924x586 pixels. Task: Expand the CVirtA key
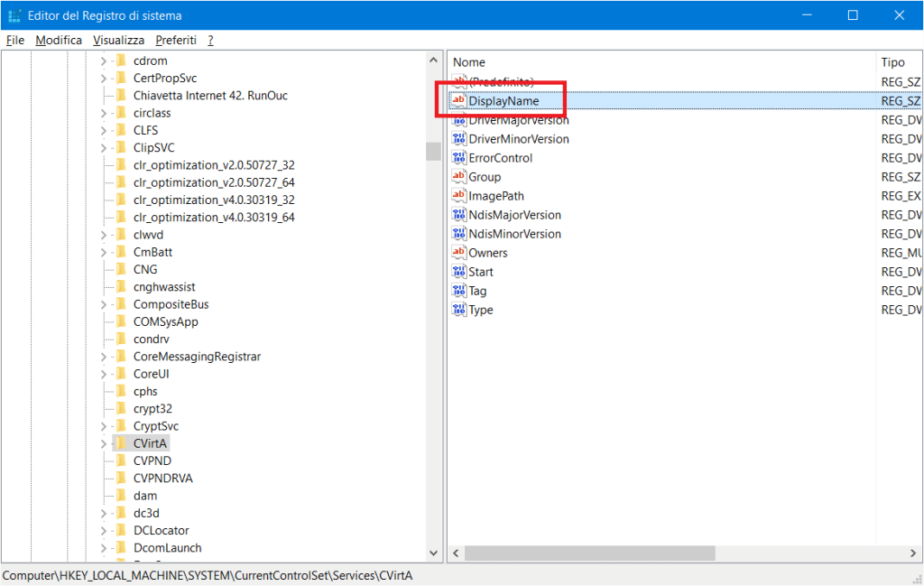point(104,444)
